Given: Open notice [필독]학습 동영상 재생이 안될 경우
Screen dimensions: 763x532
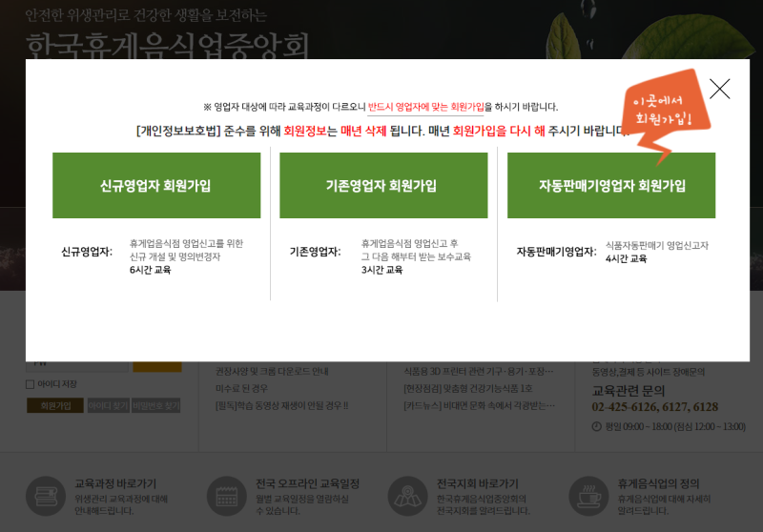Looking at the screenshot, I should pyautogui.click(x=281, y=405).
